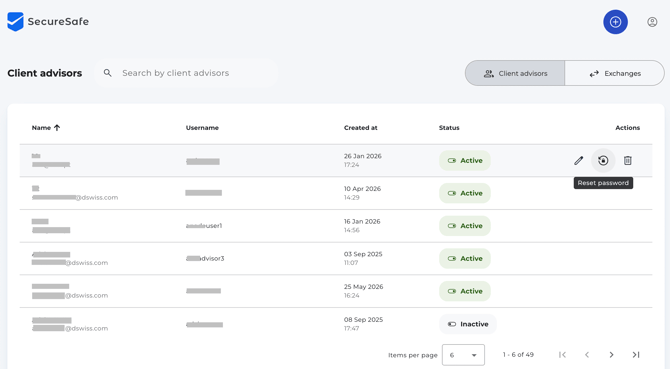Image resolution: width=670 pixels, height=369 pixels.
Task: Jump to the last page
Action: (x=636, y=354)
